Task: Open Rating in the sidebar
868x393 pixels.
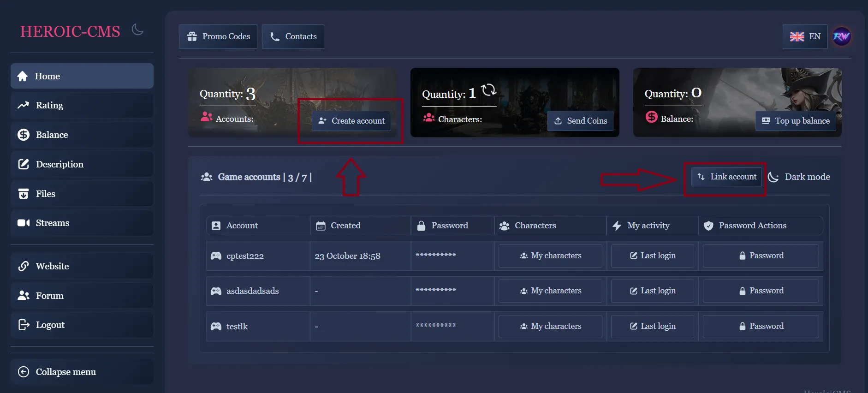Action: (82, 105)
